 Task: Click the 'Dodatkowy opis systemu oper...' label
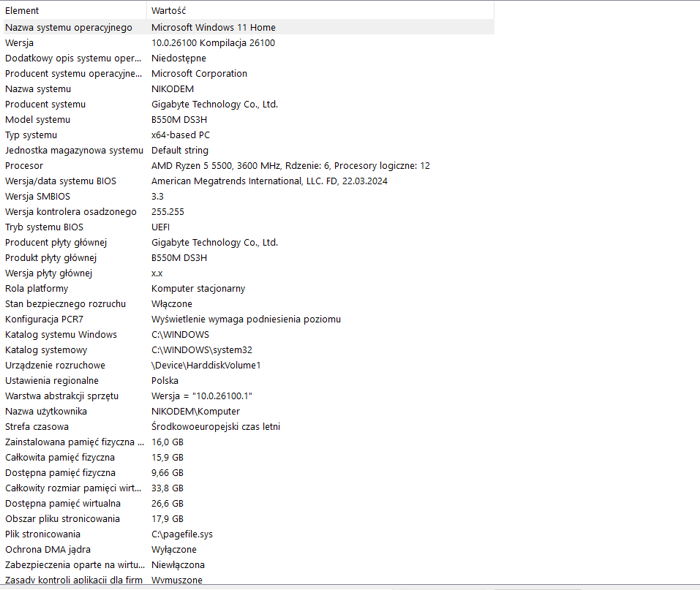point(73,58)
